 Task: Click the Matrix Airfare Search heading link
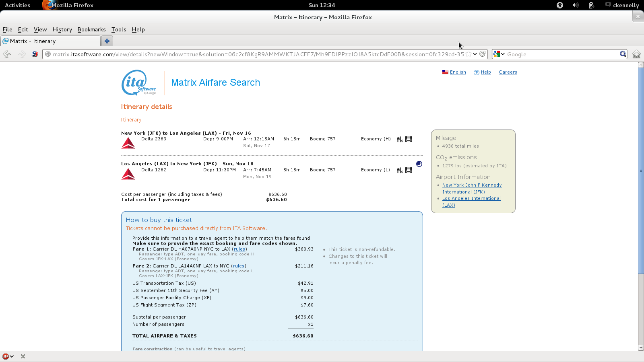(x=215, y=82)
